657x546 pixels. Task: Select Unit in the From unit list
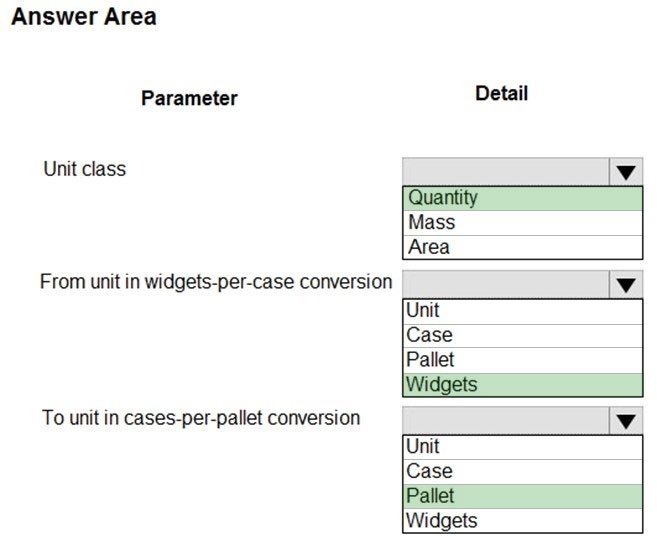522,311
